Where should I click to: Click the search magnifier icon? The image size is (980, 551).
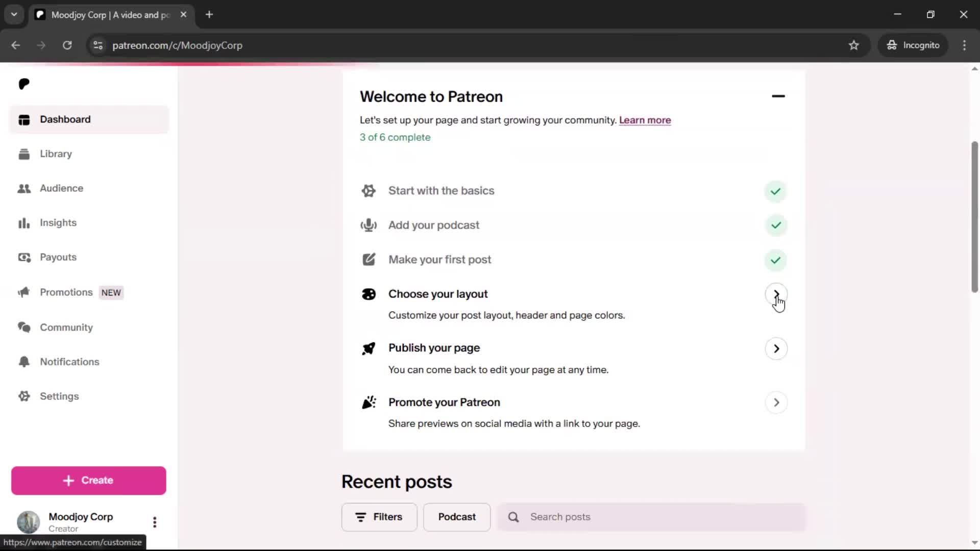pyautogui.click(x=513, y=517)
